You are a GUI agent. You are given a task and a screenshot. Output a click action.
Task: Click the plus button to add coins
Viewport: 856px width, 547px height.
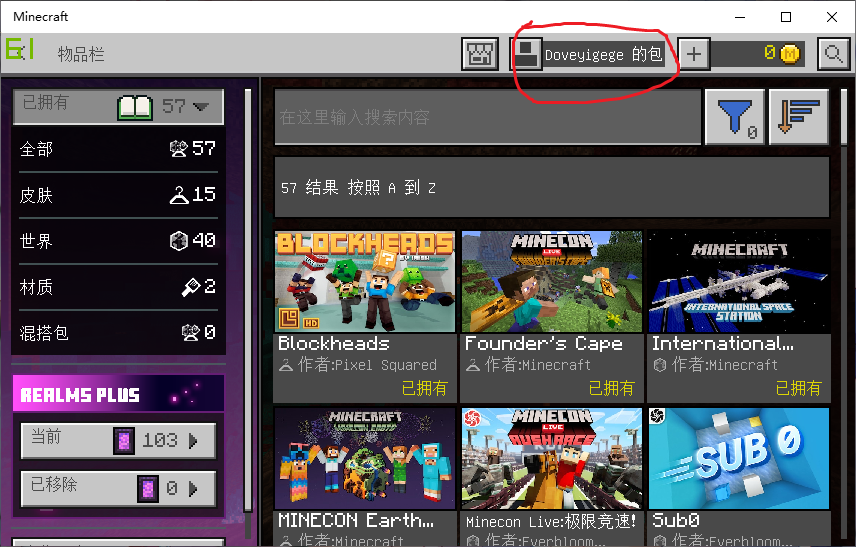[693, 53]
